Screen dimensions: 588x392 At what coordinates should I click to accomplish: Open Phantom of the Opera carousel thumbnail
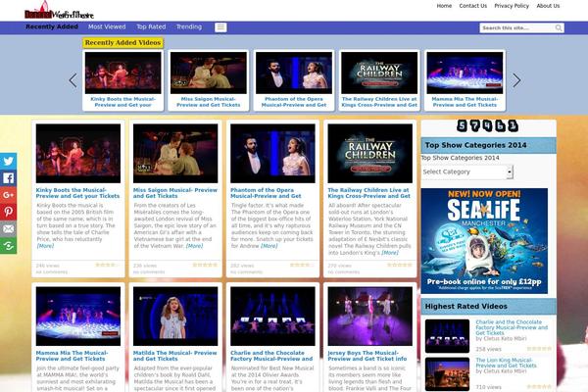[294, 73]
